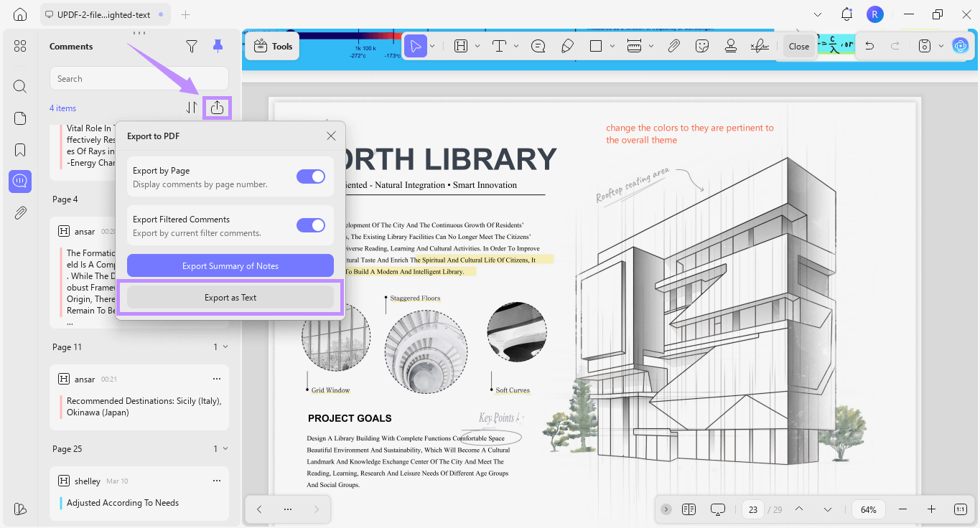980x528 pixels.
Task: Click the export comments icon
Action: tap(218, 108)
